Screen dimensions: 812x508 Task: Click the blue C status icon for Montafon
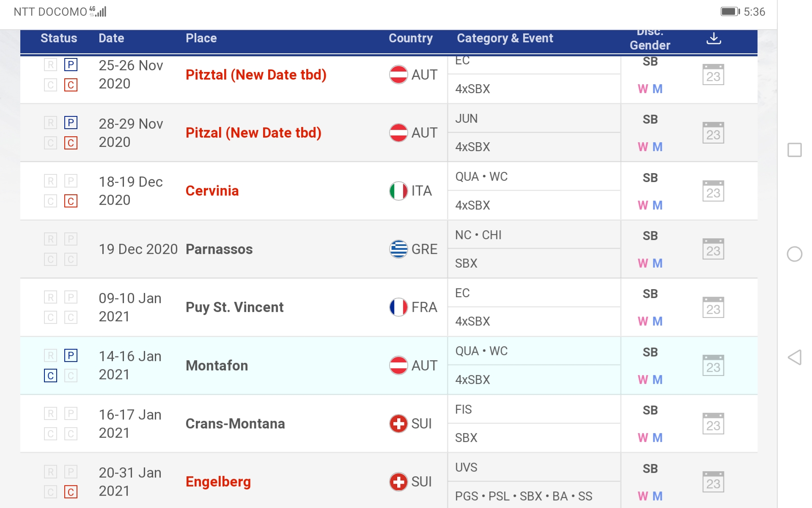50,375
